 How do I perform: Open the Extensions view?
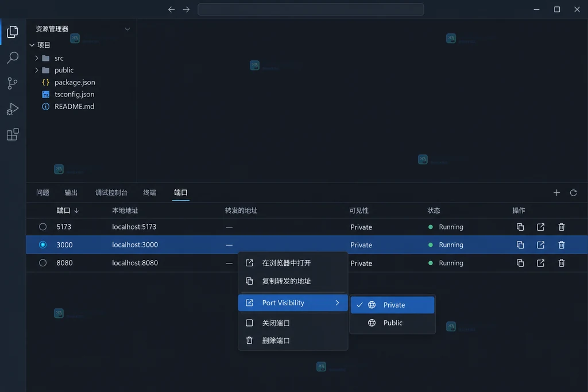coord(13,134)
